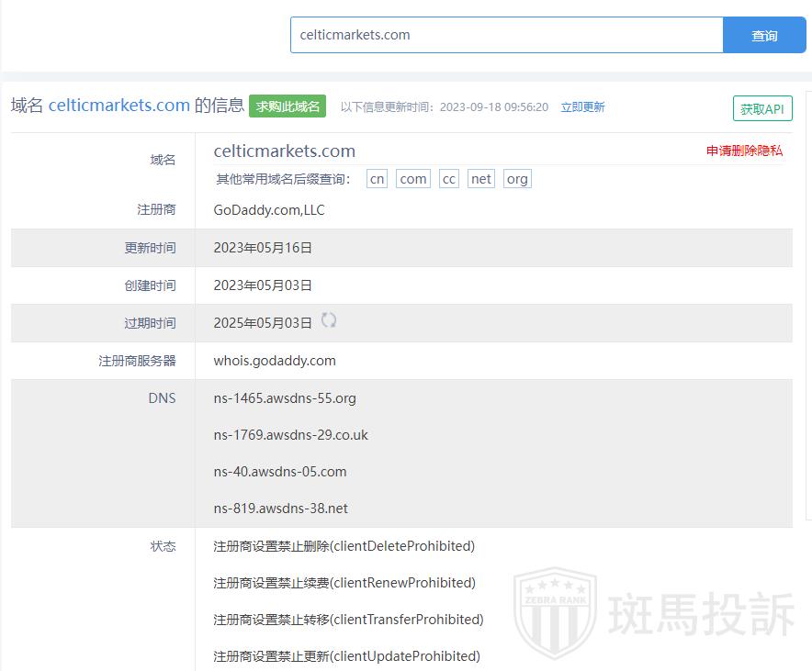This screenshot has width=812, height=671.
Task: Click the whois.godaddy.com registrar server text
Action: pyautogui.click(x=275, y=361)
